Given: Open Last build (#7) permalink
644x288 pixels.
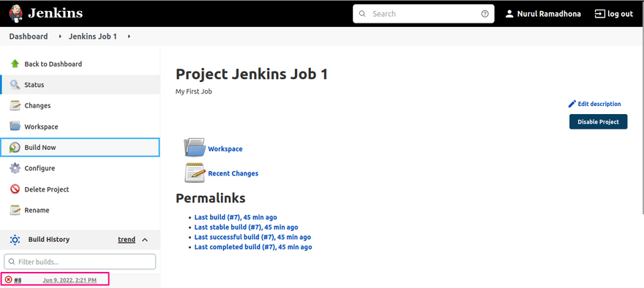Looking at the screenshot, I should tap(236, 217).
